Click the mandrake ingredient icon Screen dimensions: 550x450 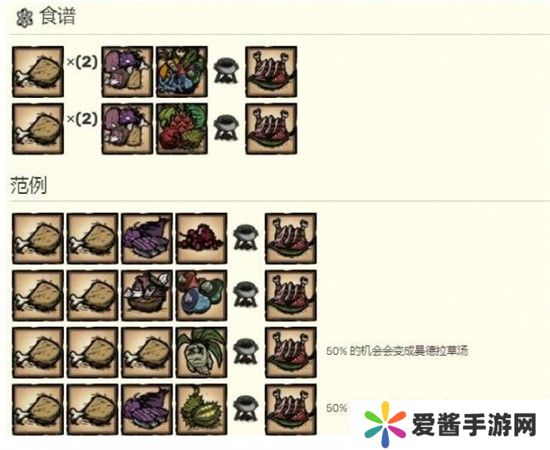pos(201,352)
